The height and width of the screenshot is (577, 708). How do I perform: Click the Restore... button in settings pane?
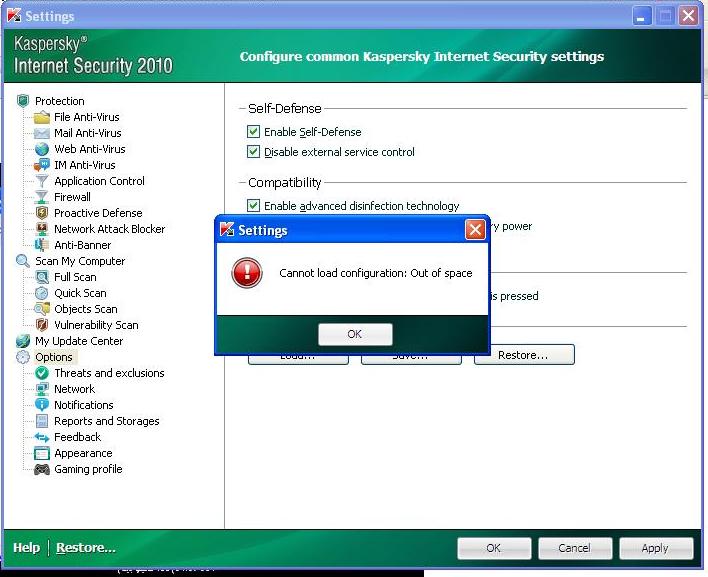tap(524, 355)
